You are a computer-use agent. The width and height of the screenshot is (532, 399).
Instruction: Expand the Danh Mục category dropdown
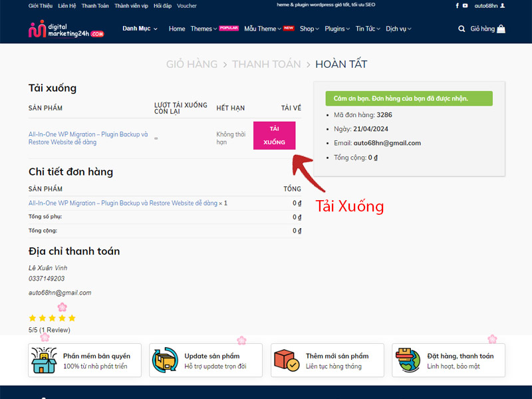140,29
